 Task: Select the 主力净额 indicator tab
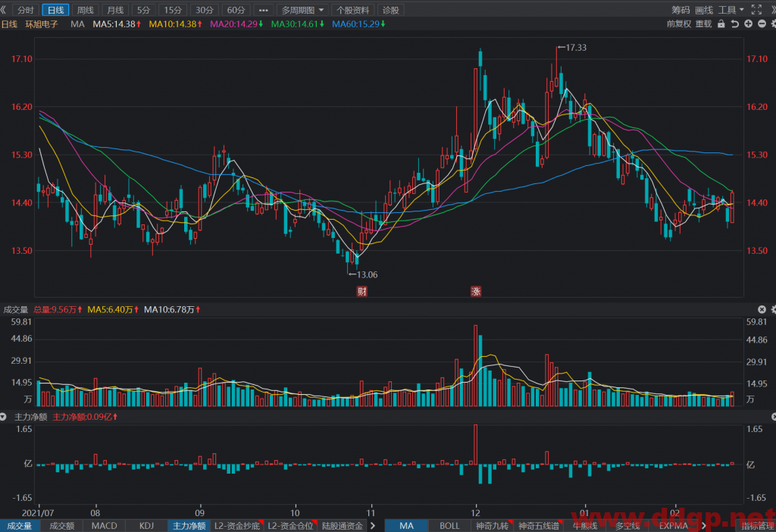coord(189,526)
